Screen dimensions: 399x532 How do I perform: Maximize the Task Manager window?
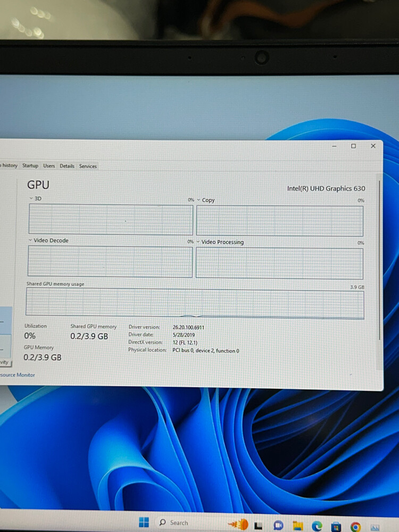(x=354, y=146)
